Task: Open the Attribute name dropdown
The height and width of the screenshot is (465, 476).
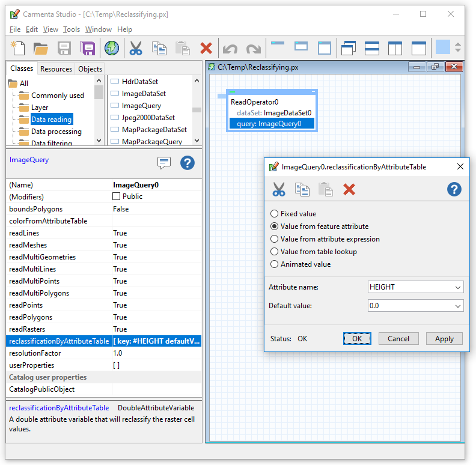Action: (459, 287)
